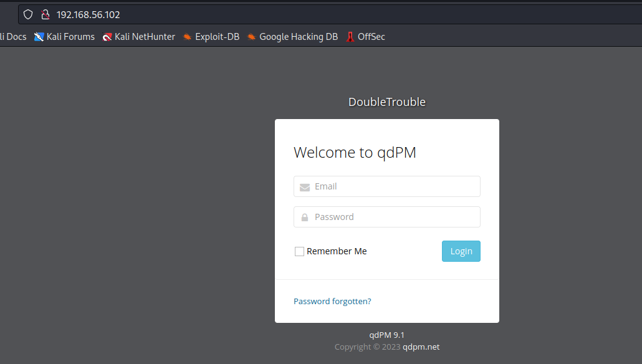Click the DoubleTrouble heading text

click(x=387, y=102)
